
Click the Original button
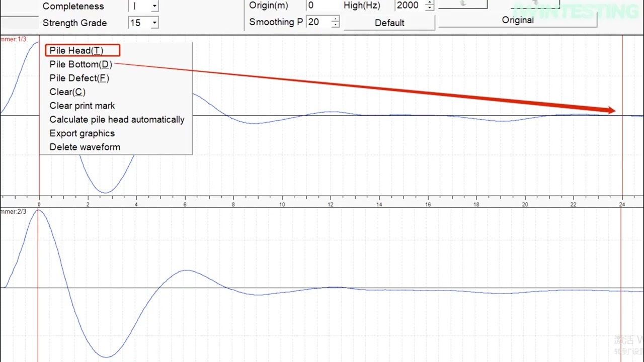[518, 20]
